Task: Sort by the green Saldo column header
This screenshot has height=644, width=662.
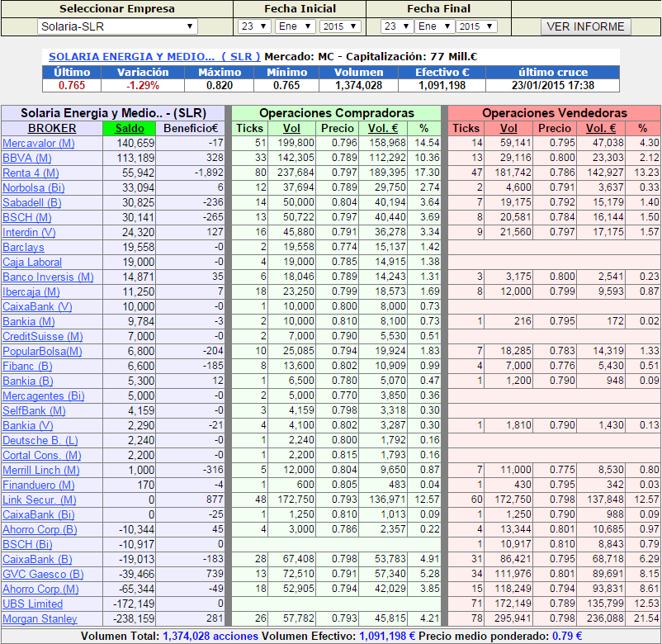Action: tap(130, 128)
